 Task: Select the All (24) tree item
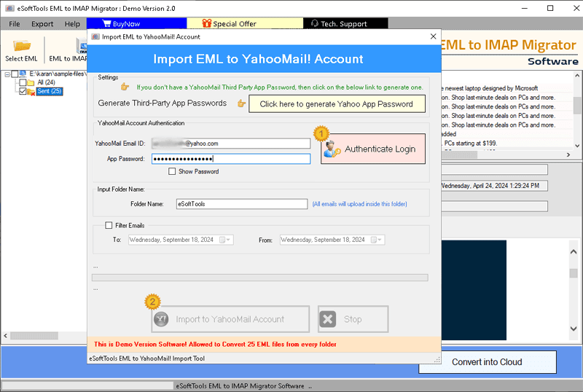(46, 82)
